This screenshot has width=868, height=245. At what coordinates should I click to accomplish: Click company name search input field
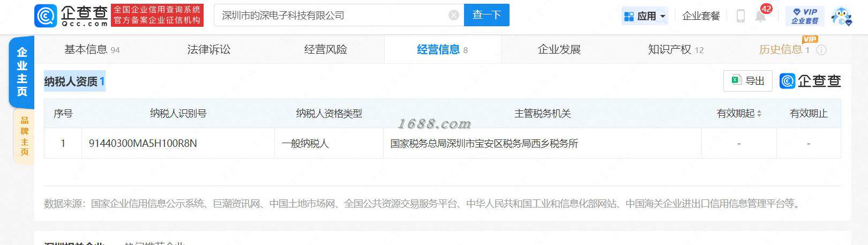pyautogui.click(x=332, y=15)
